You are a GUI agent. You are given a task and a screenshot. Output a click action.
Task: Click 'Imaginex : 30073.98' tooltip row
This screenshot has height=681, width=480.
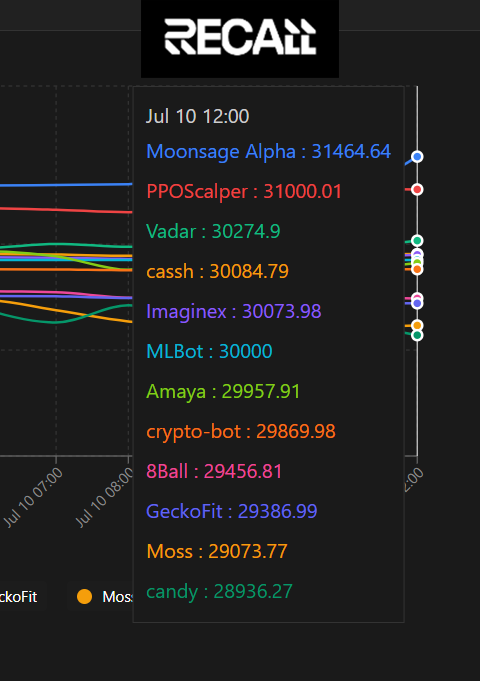coord(234,311)
